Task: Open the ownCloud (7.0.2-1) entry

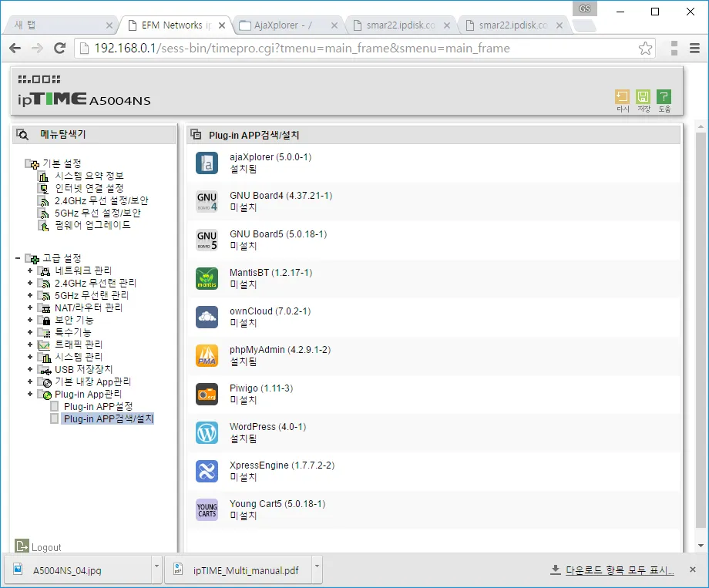Action: (433, 317)
